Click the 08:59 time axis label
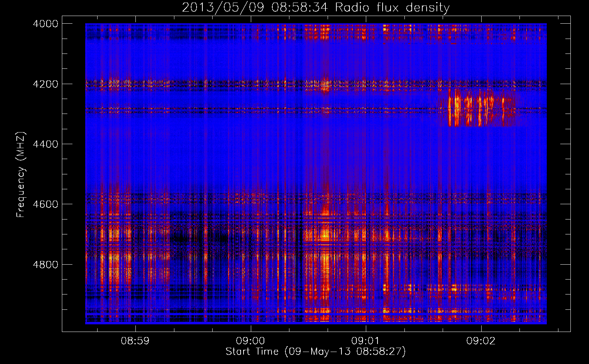The image size is (589, 364). (x=135, y=341)
